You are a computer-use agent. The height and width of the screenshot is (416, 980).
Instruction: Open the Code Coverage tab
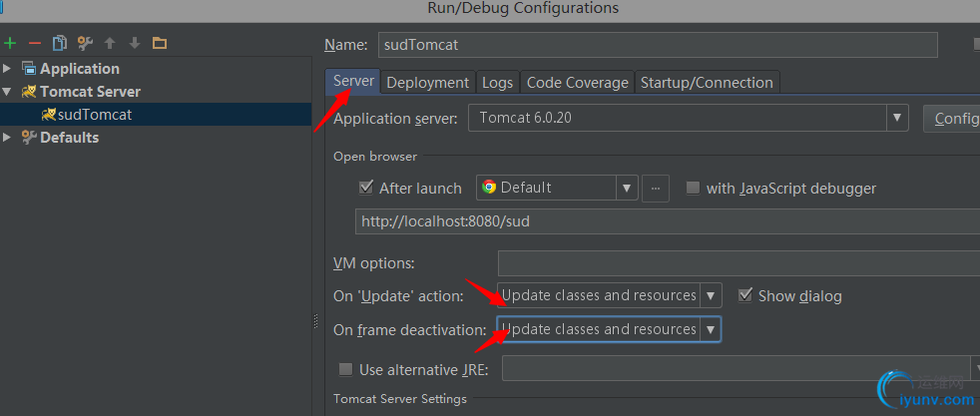click(x=577, y=83)
